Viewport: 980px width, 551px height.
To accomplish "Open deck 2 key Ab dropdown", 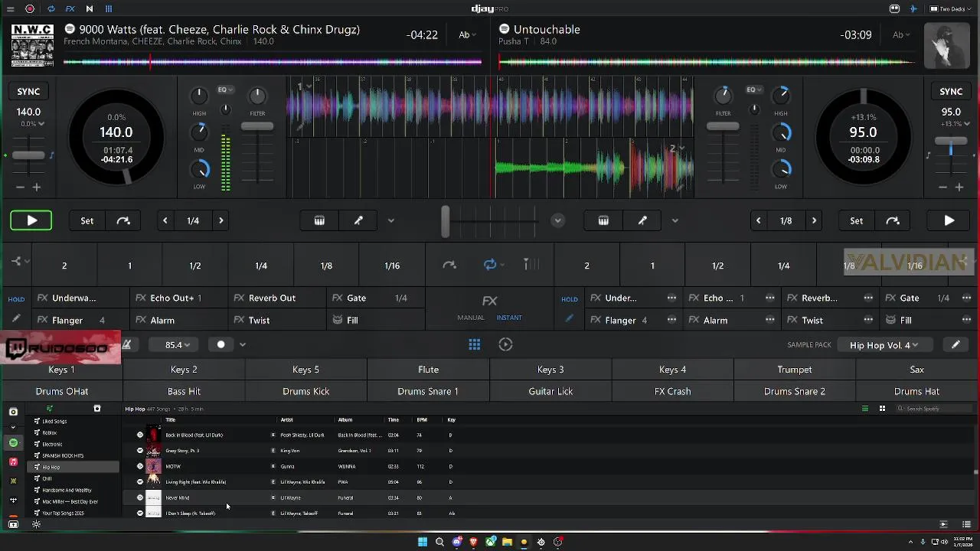I will point(901,34).
